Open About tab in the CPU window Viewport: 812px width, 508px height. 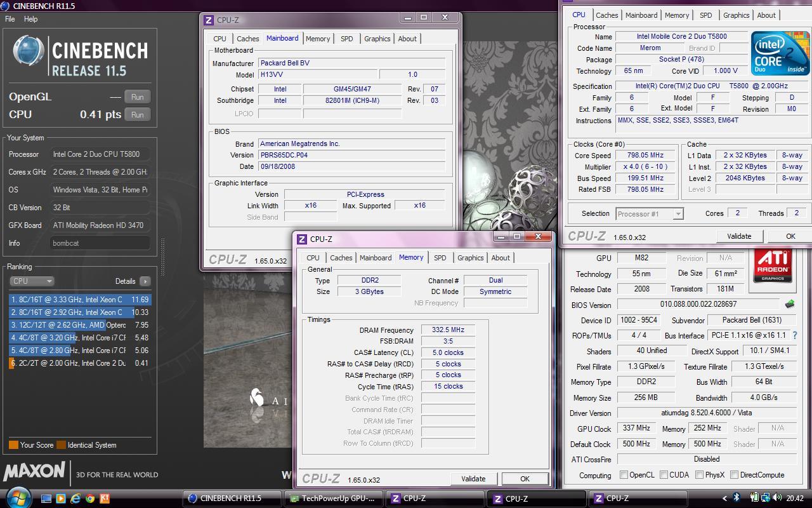tap(766, 15)
